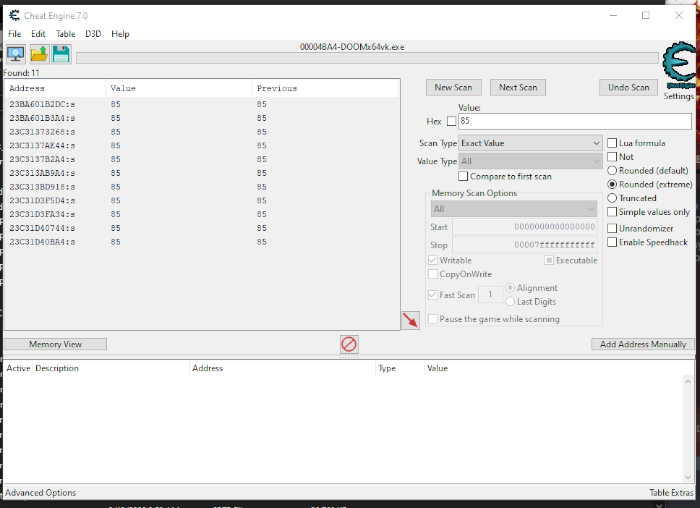Click the New Scan button
Screen dimensions: 700x508
(x=454, y=87)
